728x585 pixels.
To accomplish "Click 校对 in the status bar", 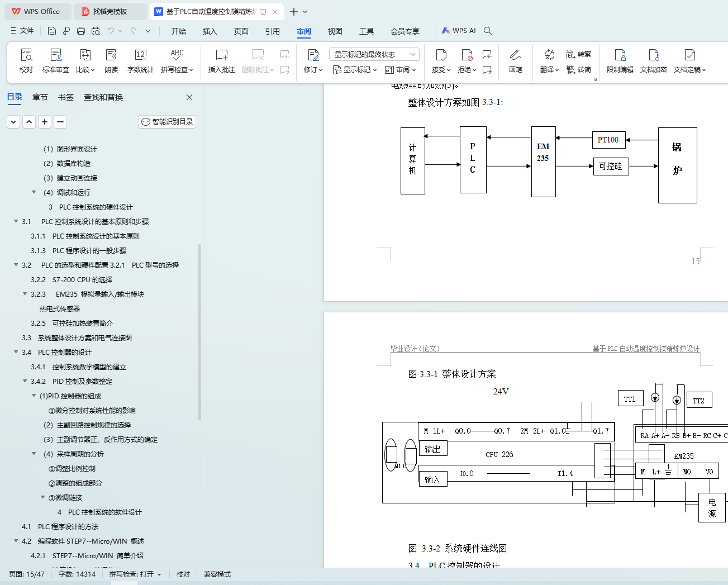I will 183,574.
